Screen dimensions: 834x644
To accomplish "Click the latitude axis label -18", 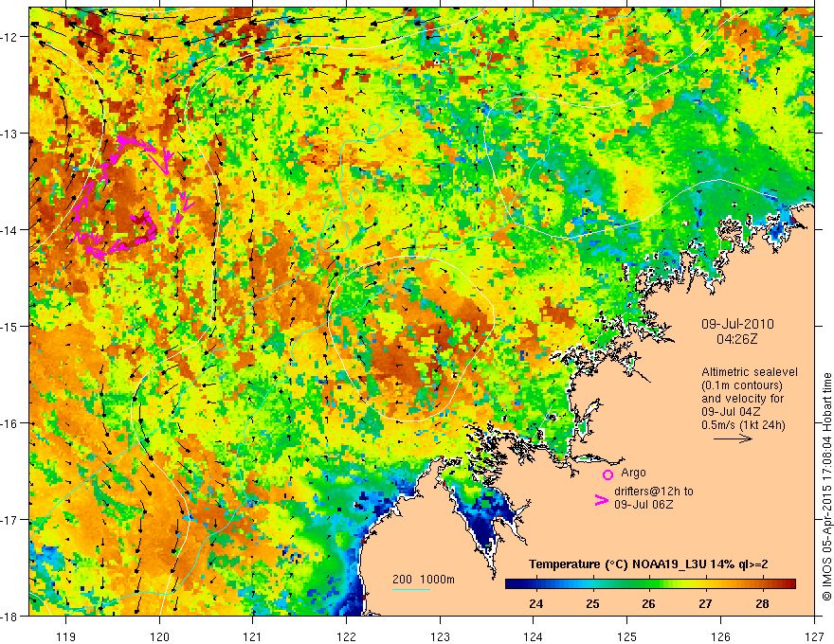I will pos(9,616).
